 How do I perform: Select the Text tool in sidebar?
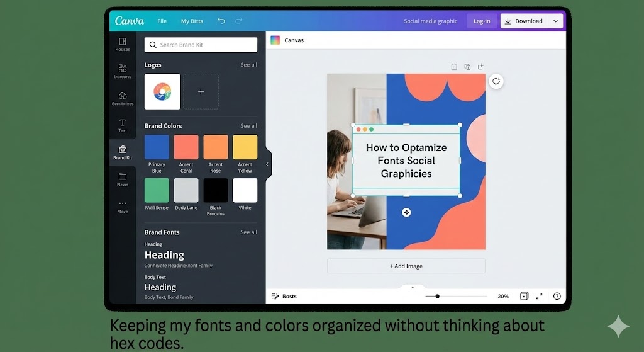coord(123,125)
